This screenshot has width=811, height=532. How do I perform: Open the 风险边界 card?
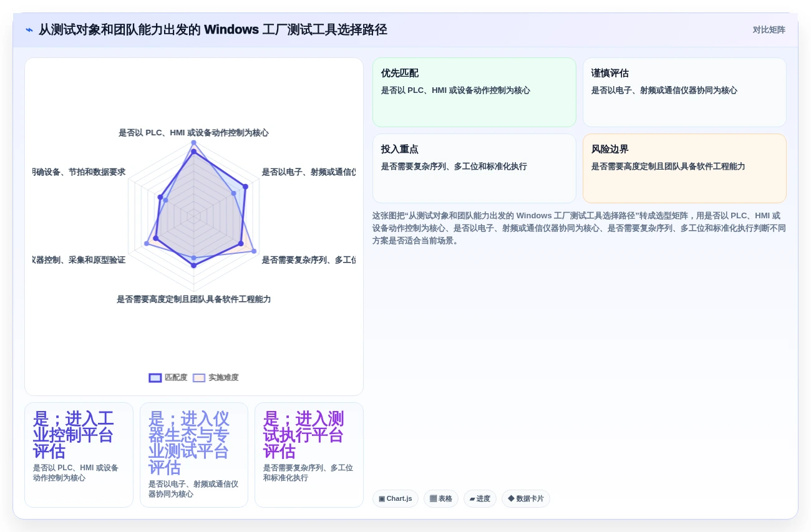tap(684, 168)
